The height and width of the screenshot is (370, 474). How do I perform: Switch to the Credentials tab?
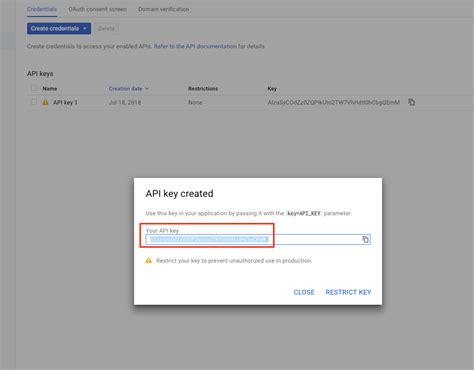point(42,9)
